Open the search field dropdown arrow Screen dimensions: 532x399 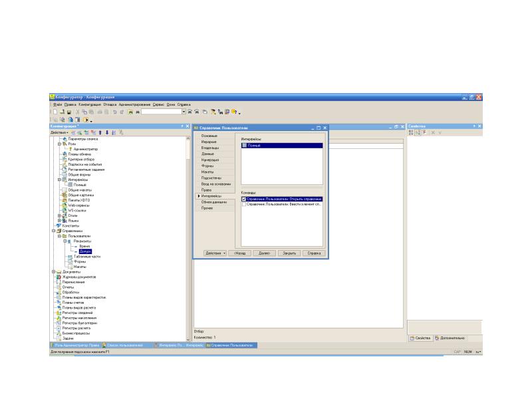click(184, 112)
